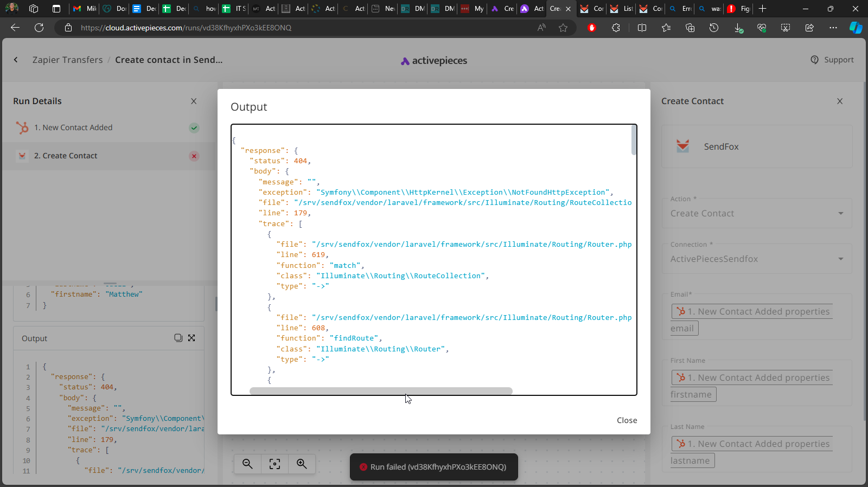Open tab actions workspaces icon

[x=34, y=9]
